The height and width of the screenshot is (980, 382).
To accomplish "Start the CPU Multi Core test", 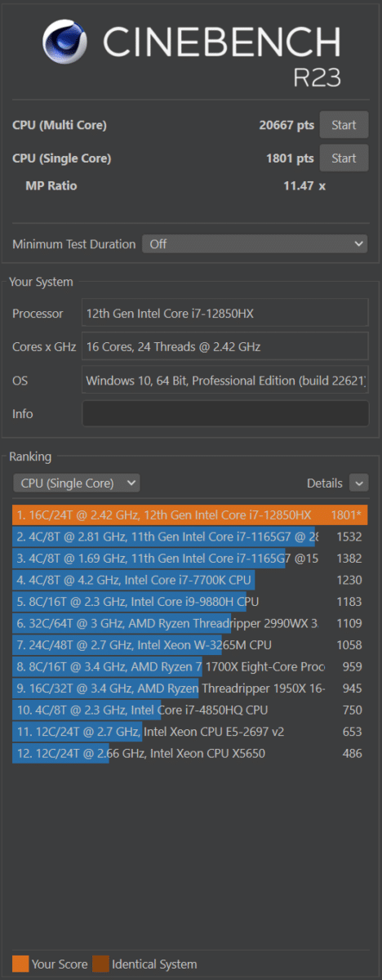I will click(x=344, y=125).
